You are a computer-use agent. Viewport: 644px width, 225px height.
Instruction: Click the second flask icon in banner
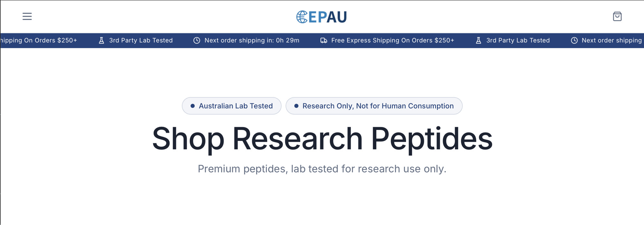(478, 40)
